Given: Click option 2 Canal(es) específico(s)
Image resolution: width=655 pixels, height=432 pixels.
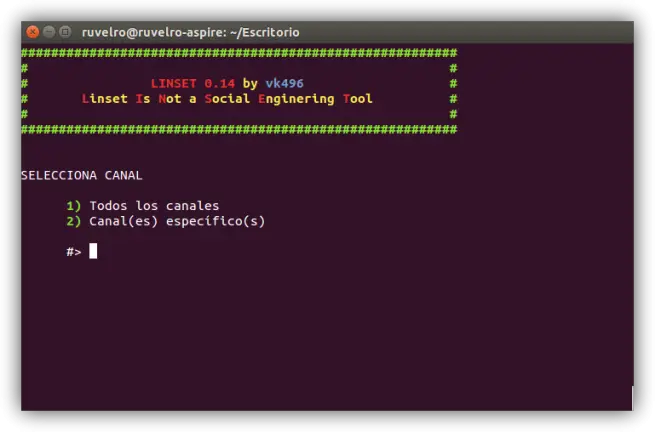Looking at the screenshot, I should click(x=177, y=221).
